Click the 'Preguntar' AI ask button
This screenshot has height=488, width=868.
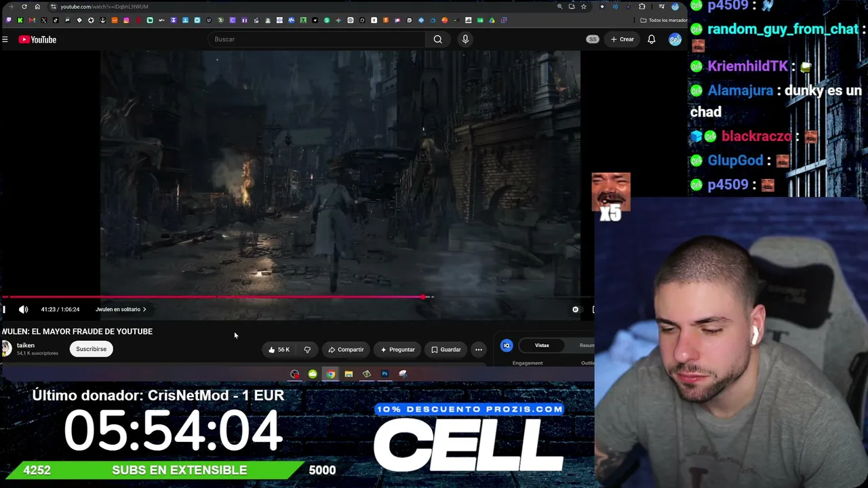point(397,350)
